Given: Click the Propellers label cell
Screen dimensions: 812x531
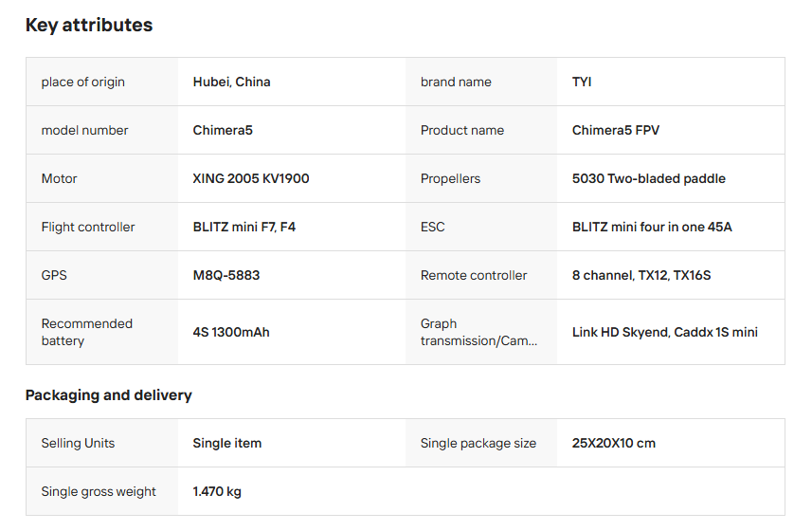Looking at the screenshot, I should coord(450,179).
